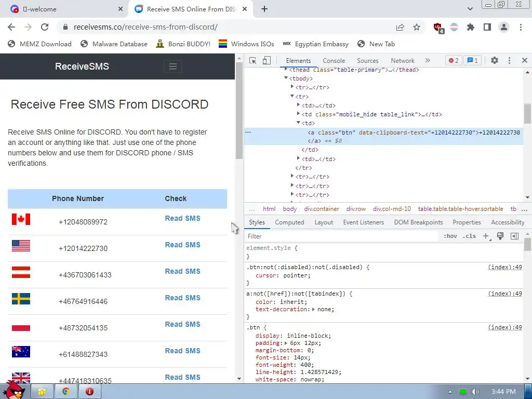The image size is (532, 399).
Task: Click the DevTools errors counter badge
Action: [x=454, y=60]
